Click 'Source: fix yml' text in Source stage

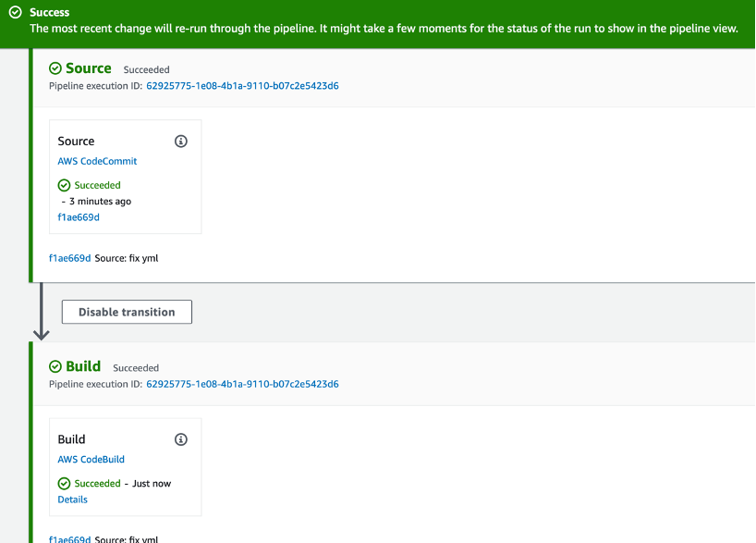click(127, 258)
